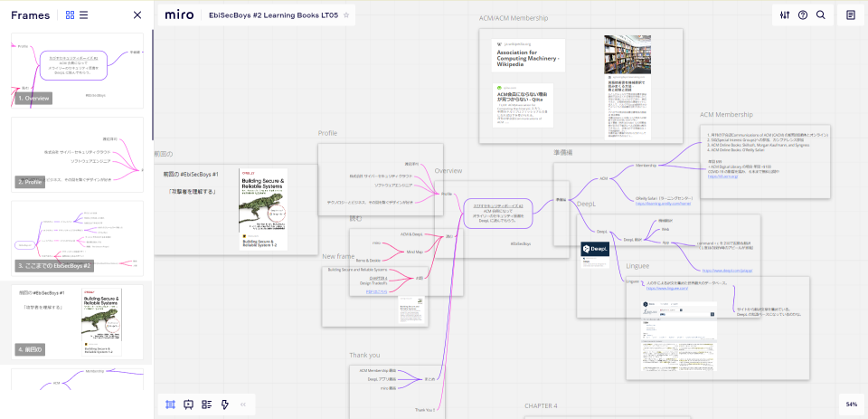Open the help question mark icon
This screenshot has width=868, height=419.
(x=803, y=15)
